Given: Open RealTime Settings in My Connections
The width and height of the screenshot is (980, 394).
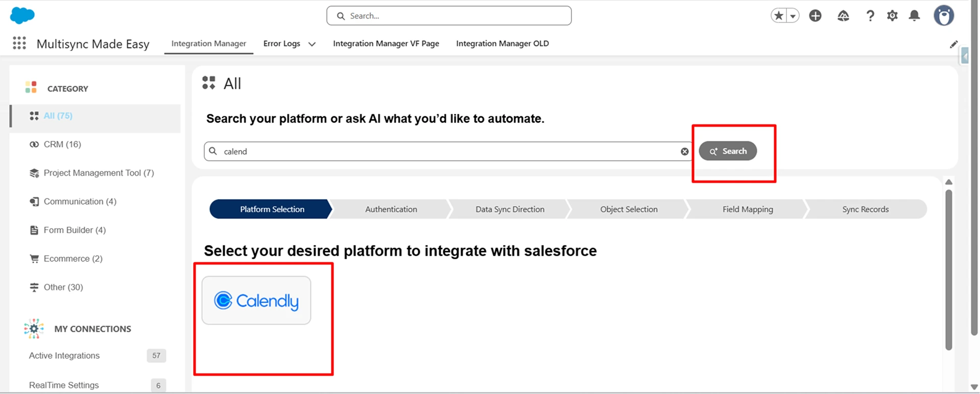Looking at the screenshot, I should coord(64,385).
